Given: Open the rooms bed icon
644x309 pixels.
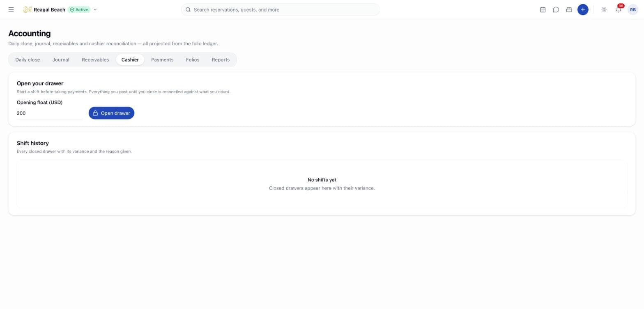Looking at the screenshot, I should click(569, 9).
